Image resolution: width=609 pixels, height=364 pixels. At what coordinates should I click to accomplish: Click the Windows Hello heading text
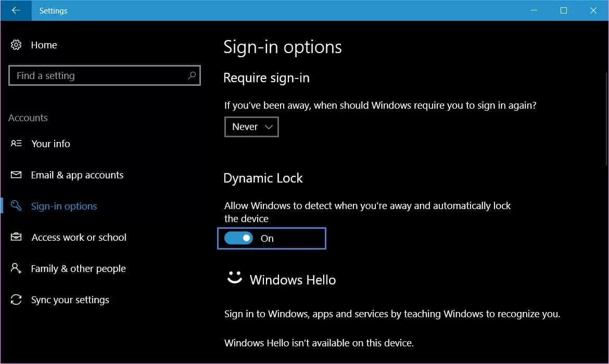tap(293, 280)
